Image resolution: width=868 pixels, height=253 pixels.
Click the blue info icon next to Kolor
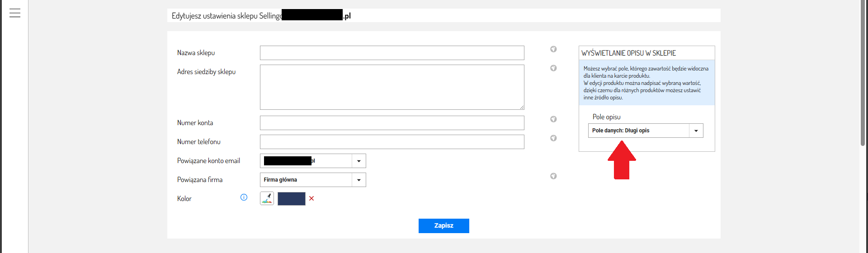pyautogui.click(x=244, y=197)
